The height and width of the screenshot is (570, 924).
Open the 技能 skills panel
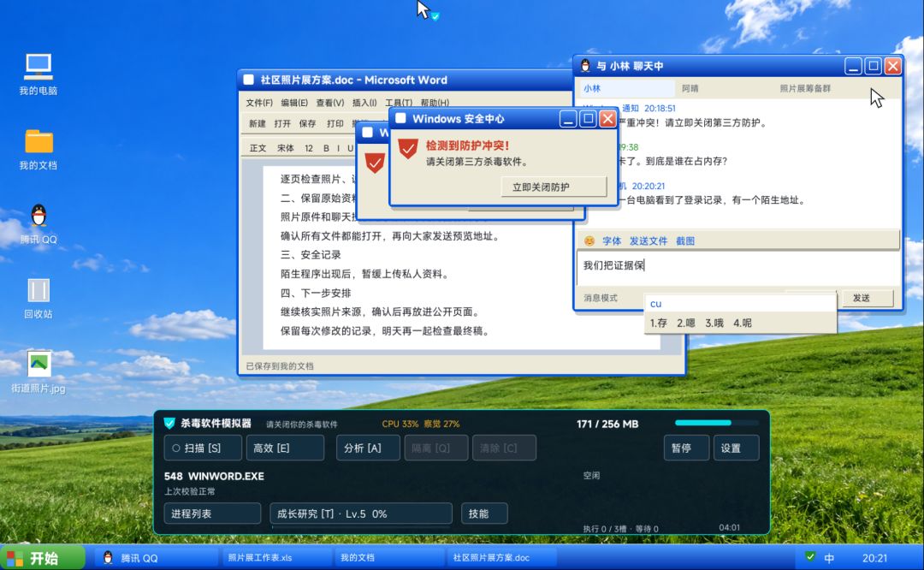coord(483,514)
